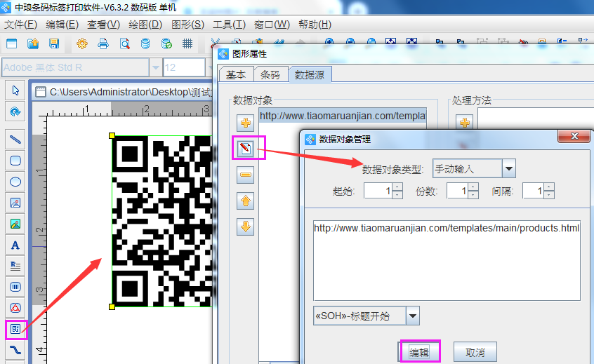Image resolution: width=594 pixels, height=364 pixels.
Task: Select the barcode tool in left toolbar
Action: click(15, 287)
